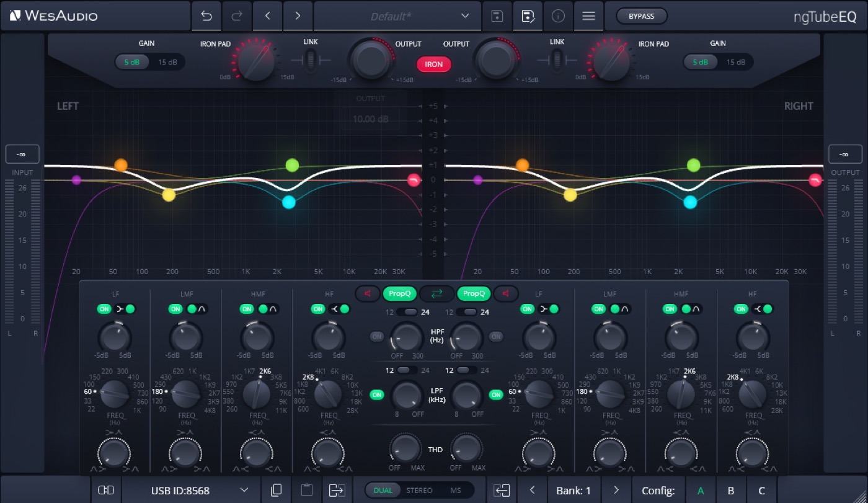
Task: Turn off the left HMF band ON button
Action: coord(247,309)
